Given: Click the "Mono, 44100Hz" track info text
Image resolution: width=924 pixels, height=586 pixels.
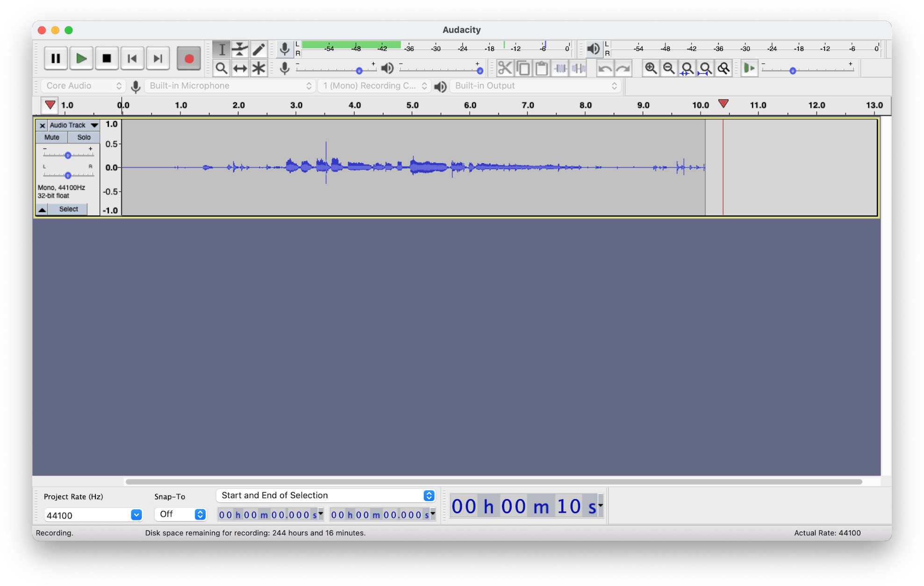Looking at the screenshot, I should (61, 187).
